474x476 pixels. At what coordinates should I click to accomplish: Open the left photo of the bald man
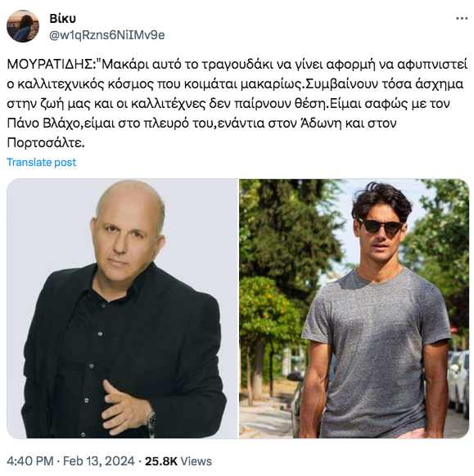click(122, 308)
